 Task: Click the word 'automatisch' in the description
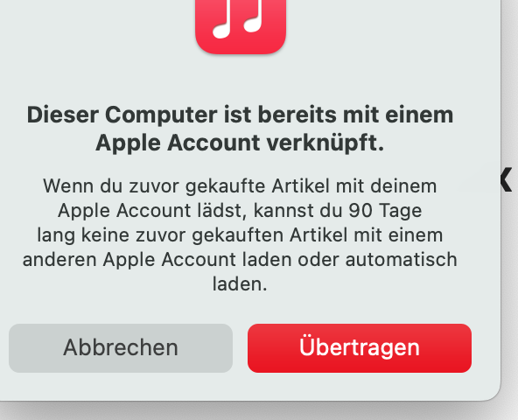point(402,259)
